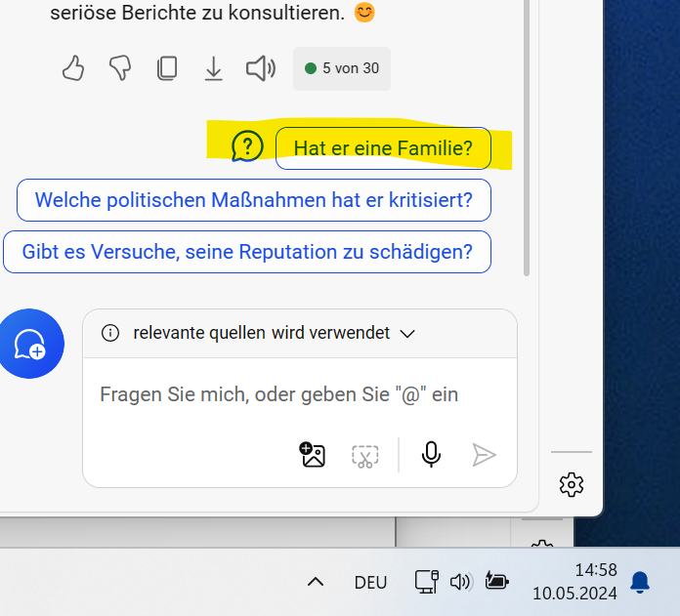680x616 pixels.
Task: Click the '5 von 30' response counter
Action: click(342, 68)
